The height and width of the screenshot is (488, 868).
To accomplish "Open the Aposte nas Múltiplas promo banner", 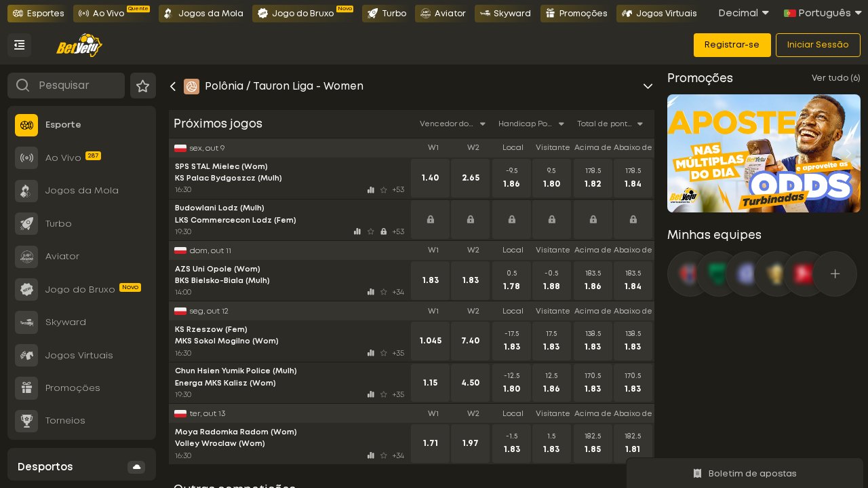I will pyautogui.click(x=764, y=153).
